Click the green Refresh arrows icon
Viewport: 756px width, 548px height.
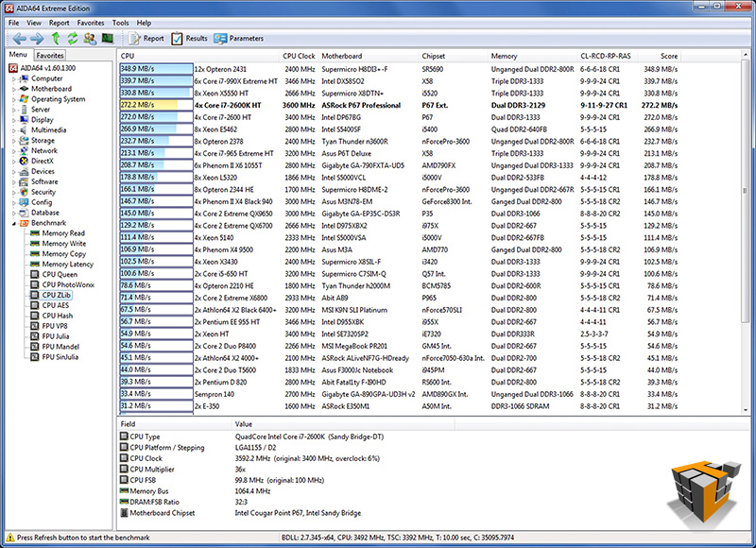point(73,39)
